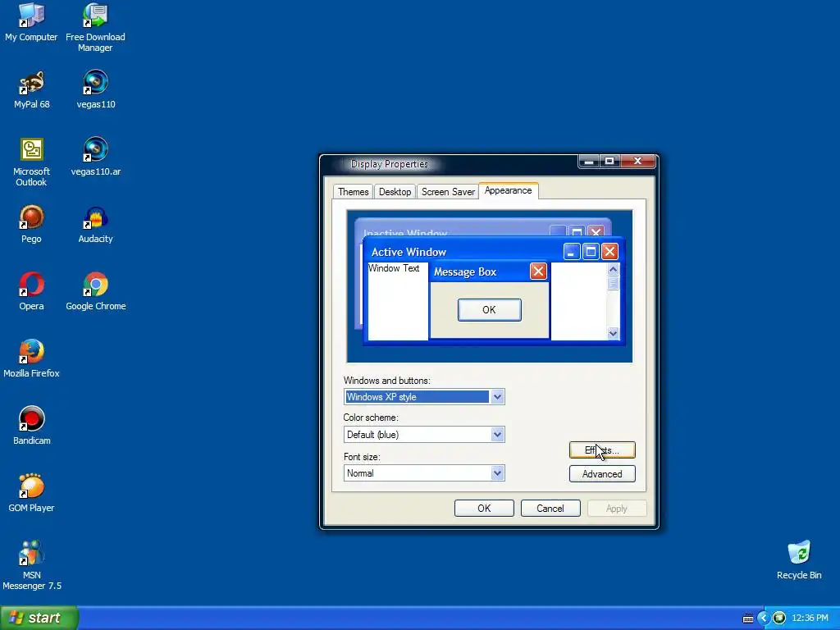This screenshot has height=630, width=840.
Task: Switch to the Desktop tab
Action: click(395, 192)
